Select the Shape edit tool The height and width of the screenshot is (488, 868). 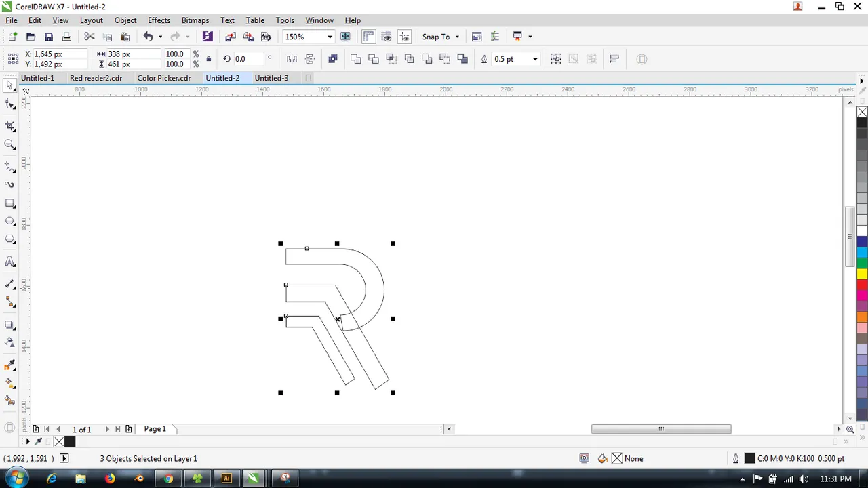10,104
